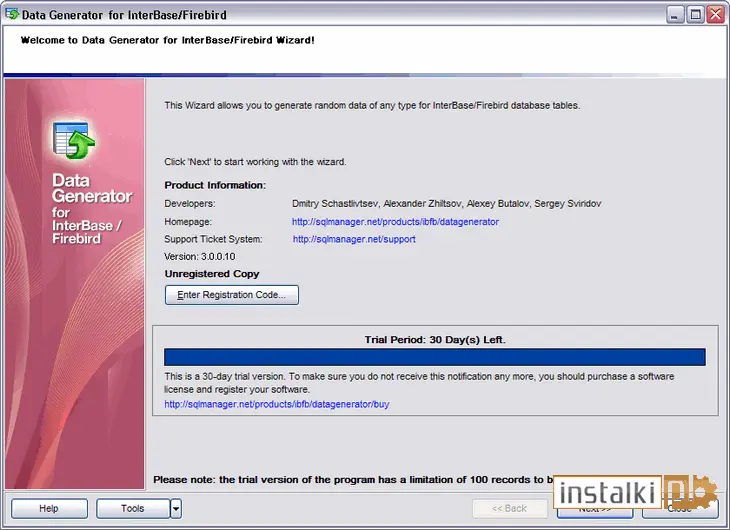The image size is (730, 530).
Task: Click Enter Registration Code button
Action: pyautogui.click(x=231, y=295)
